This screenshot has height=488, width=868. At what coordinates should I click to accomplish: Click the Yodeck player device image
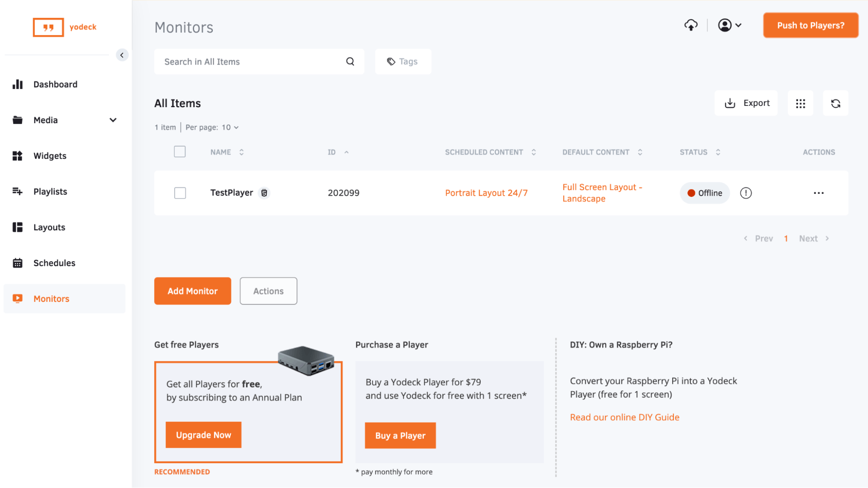306,360
